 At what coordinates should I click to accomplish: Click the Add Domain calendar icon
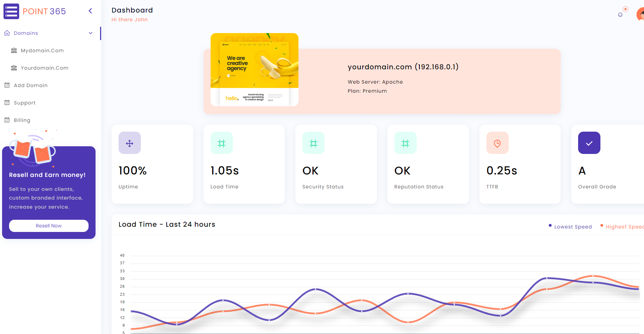[7, 85]
